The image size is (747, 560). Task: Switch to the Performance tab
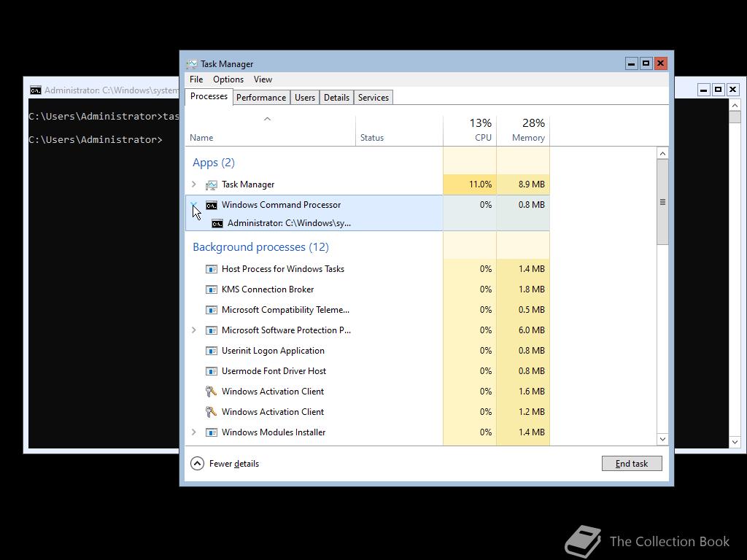261,98
